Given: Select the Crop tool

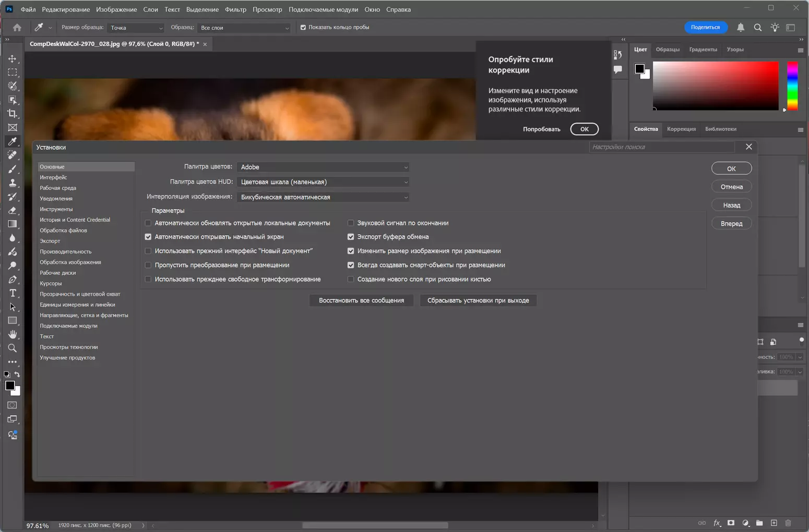Looking at the screenshot, I should [x=13, y=114].
